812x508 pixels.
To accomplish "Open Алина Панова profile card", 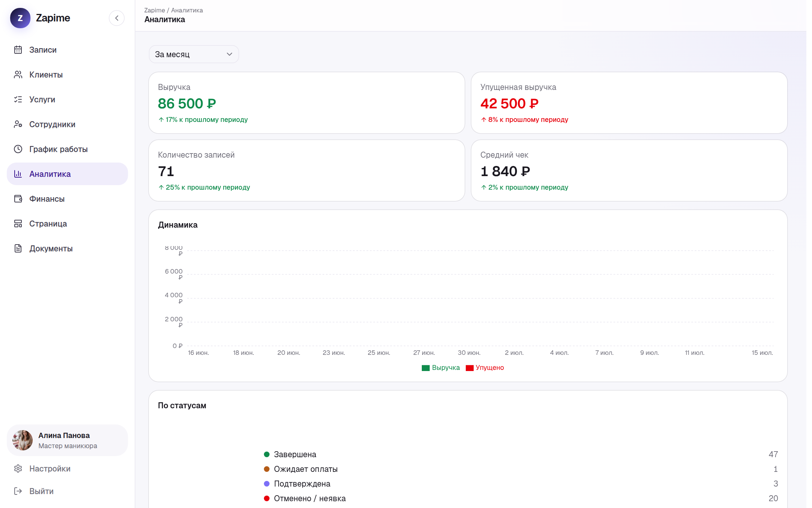I will point(67,440).
